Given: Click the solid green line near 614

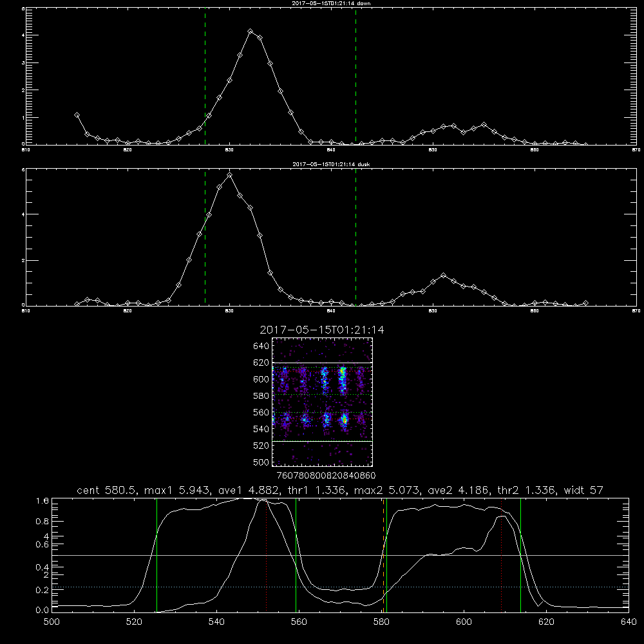Looking at the screenshot, I should [520, 555].
